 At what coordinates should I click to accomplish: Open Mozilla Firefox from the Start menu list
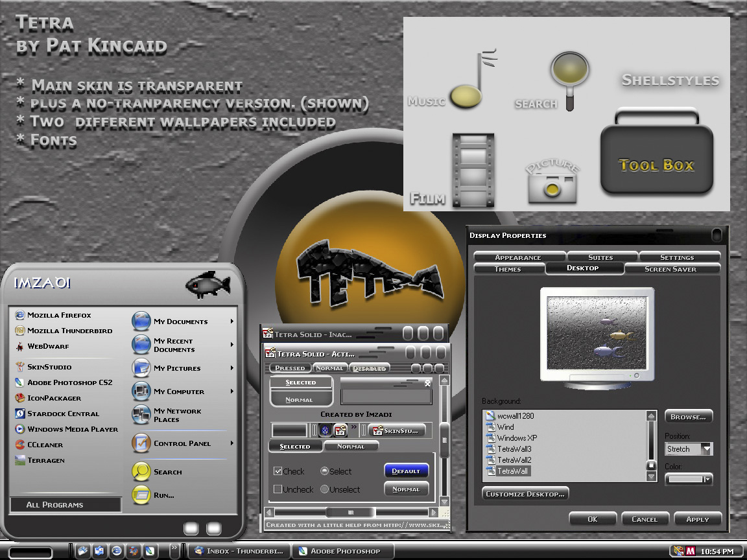(53, 315)
